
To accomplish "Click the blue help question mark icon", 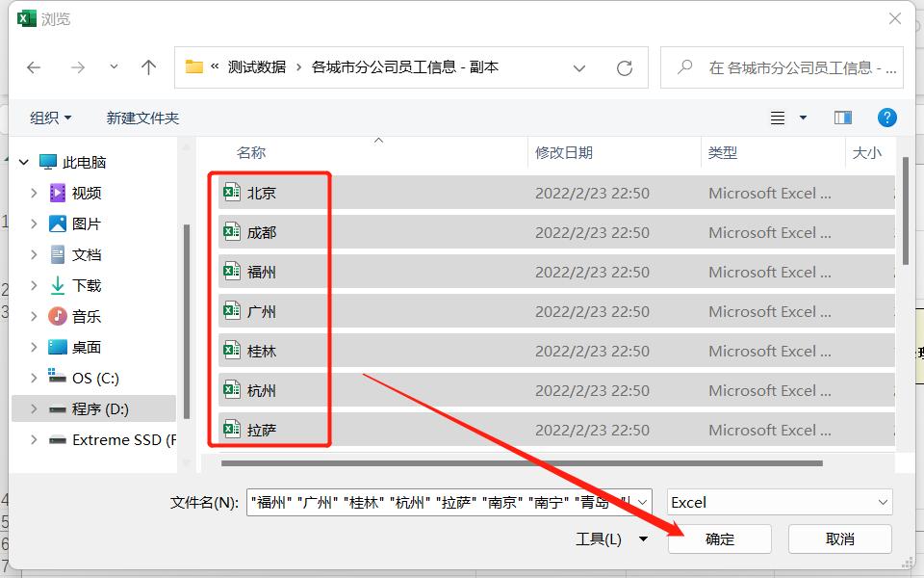I will [886, 117].
